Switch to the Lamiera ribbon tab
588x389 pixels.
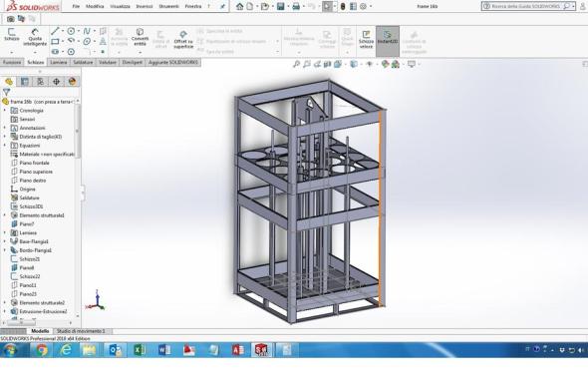[59, 62]
